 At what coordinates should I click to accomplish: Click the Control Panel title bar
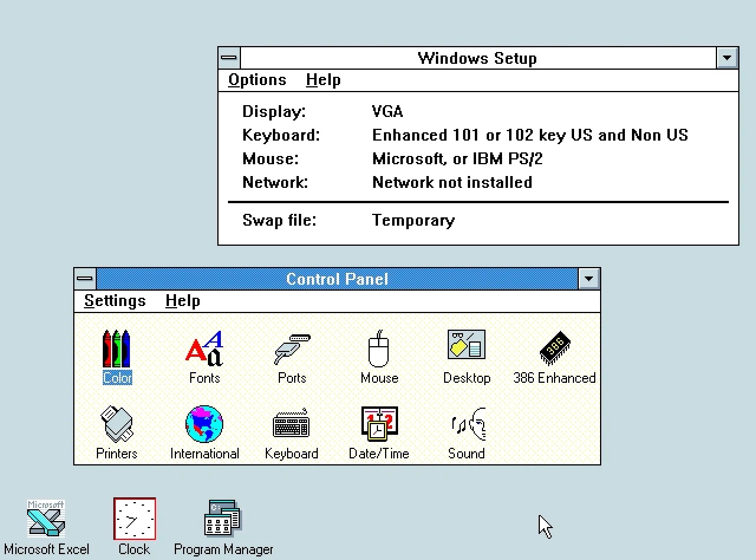click(337, 279)
